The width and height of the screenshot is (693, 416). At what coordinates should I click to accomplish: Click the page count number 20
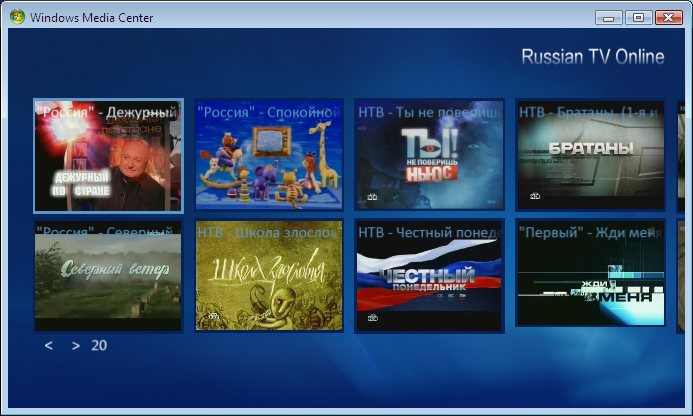[99, 345]
